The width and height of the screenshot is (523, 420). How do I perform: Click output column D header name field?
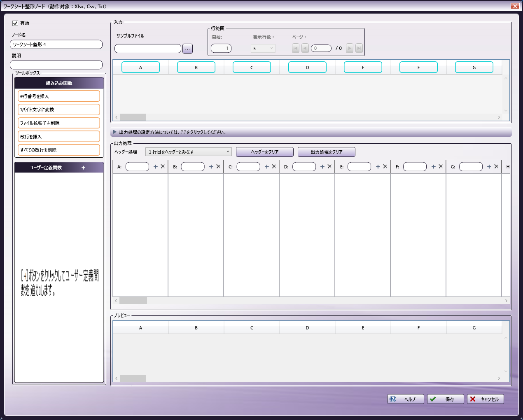click(304, 166)
